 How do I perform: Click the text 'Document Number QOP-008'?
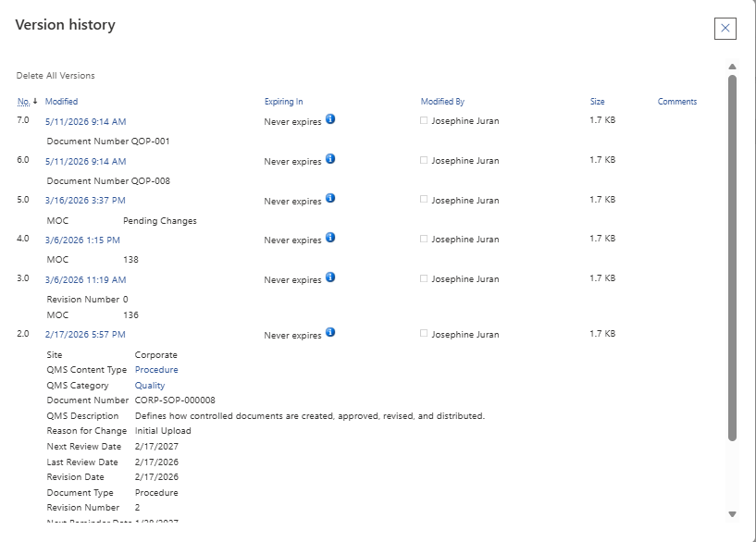point(108,181)
